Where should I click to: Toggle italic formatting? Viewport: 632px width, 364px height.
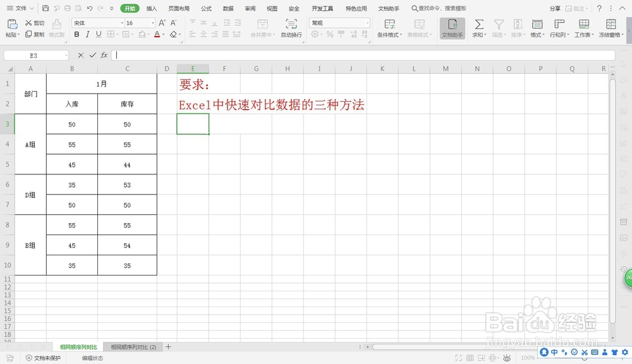(x=87, y=35)
